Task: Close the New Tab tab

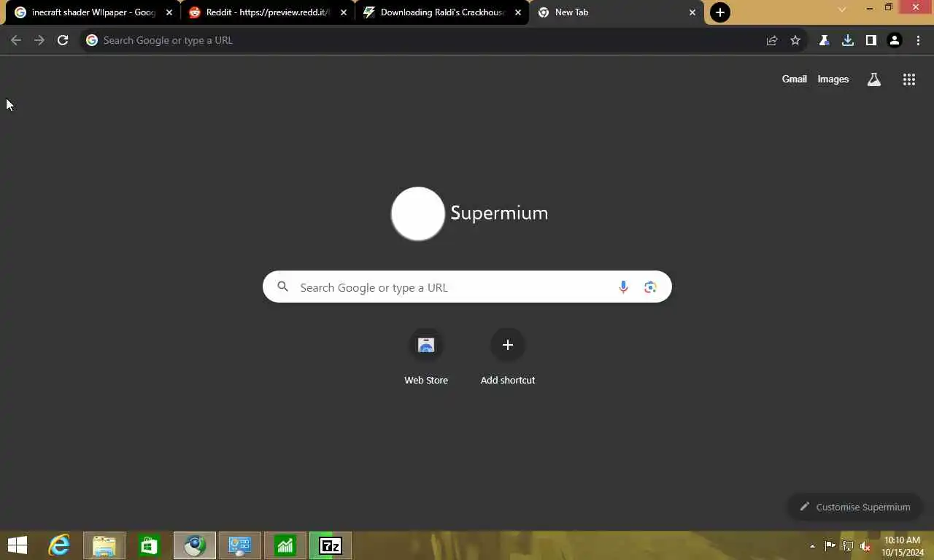Action: (692, 12)
